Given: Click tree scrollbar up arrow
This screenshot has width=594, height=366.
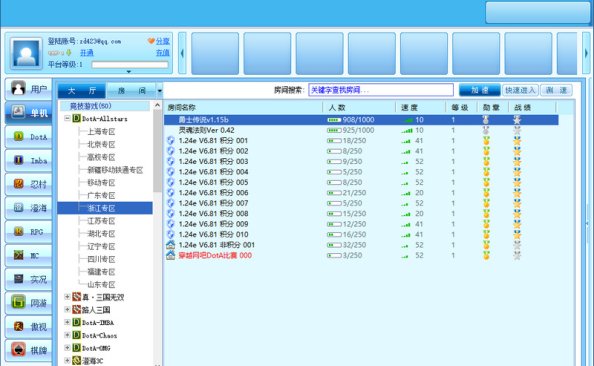Looking at the screenshot, I should (158, 105).
